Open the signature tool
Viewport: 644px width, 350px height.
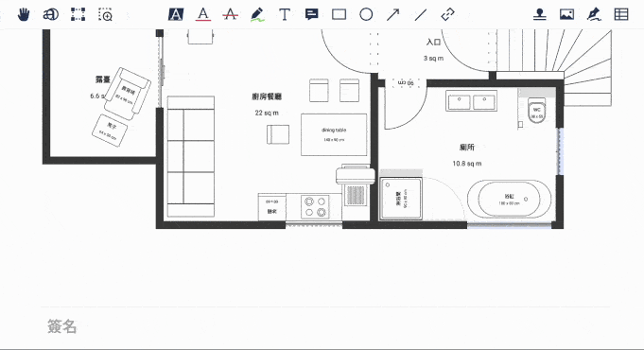pos(594,15)
